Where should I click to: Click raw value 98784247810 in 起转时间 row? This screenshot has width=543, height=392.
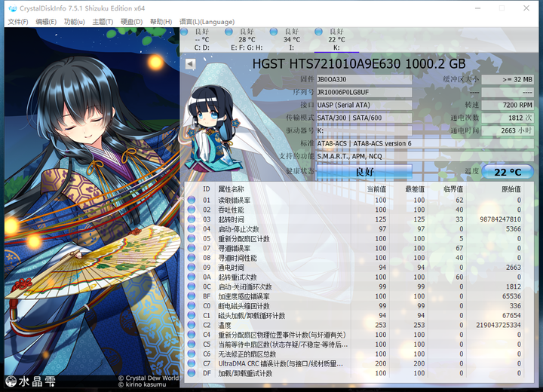(x=501, y=219)
